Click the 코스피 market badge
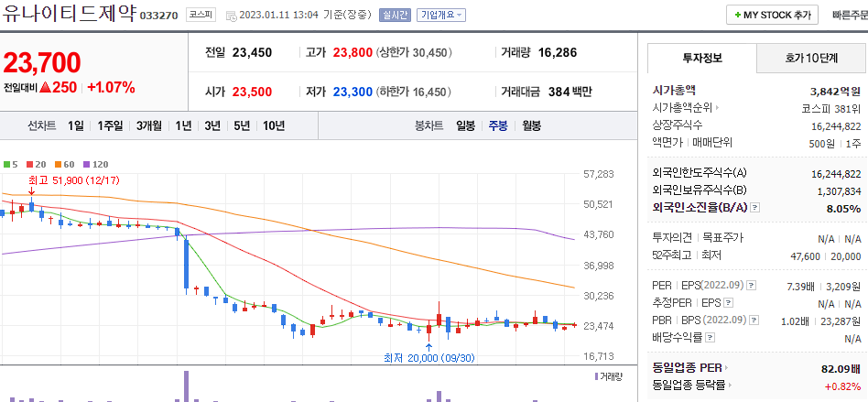The width and height of the screenshot is (868, 402). (201, 15)
